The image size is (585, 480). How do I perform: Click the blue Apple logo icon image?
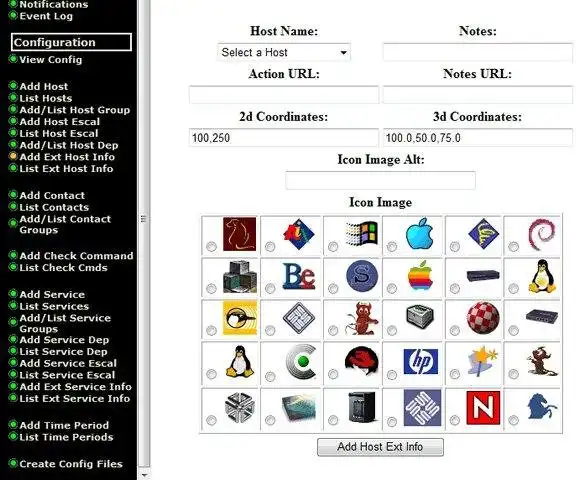click(420, 234)
